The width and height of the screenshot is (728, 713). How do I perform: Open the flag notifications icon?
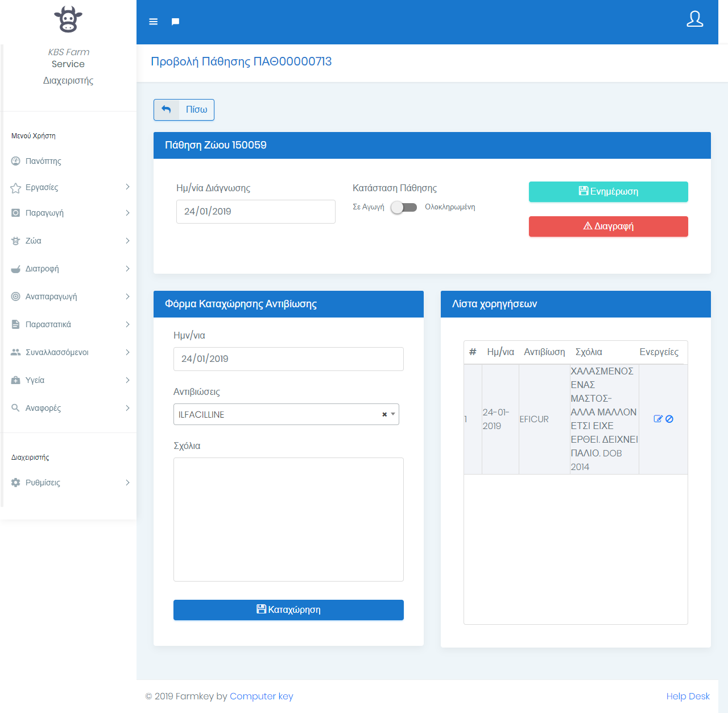pos(176,22)
